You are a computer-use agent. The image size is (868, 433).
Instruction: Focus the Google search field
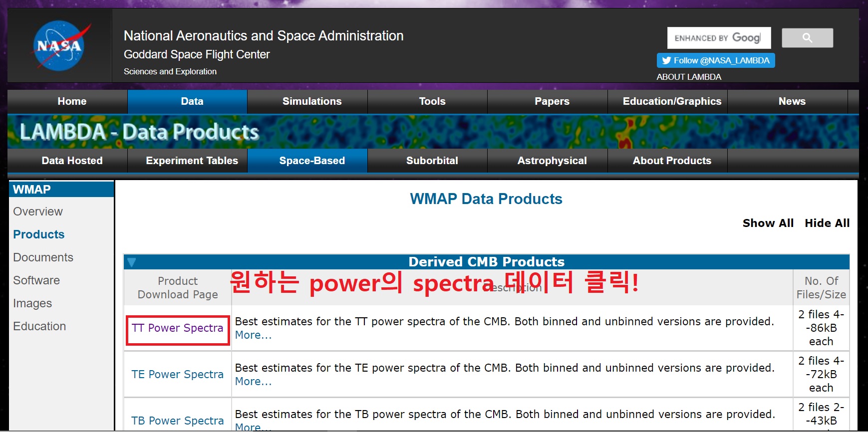pos(719,38)
